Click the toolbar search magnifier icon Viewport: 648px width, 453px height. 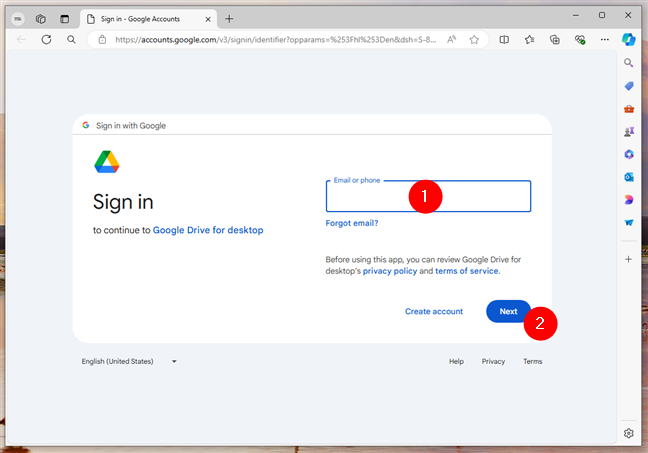coord(71,40)
